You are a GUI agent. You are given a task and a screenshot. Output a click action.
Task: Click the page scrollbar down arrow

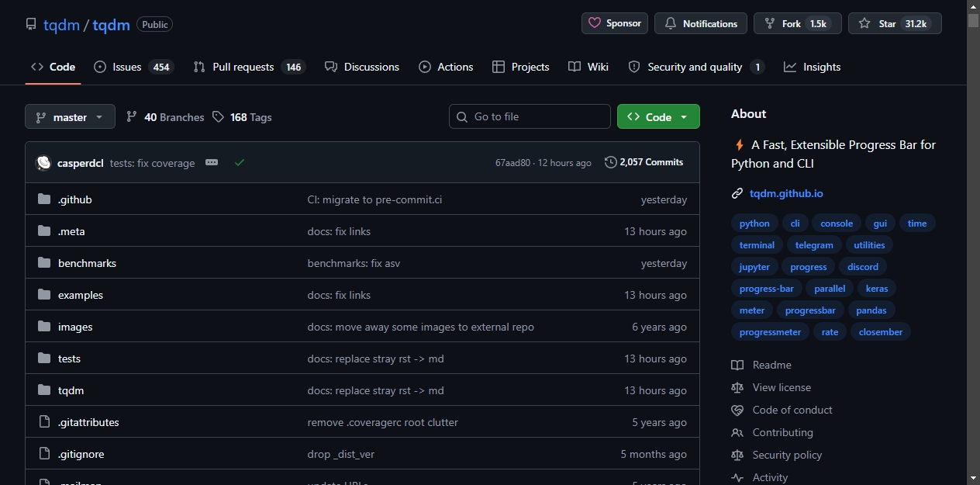click(x=973, y=478)
